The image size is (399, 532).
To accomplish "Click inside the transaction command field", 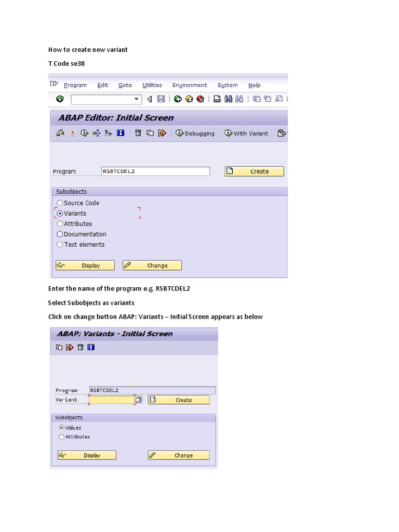I will 102,99.
